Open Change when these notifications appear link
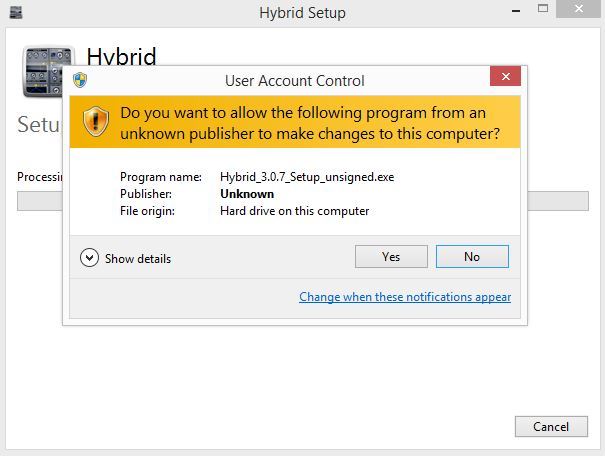The image size is (605, 456). [405, 297]
